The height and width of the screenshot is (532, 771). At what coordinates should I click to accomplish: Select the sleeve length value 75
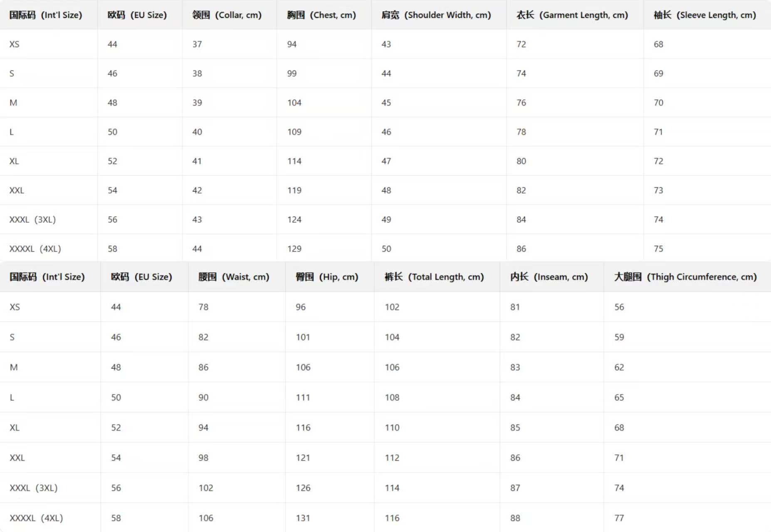pos(658,249)
